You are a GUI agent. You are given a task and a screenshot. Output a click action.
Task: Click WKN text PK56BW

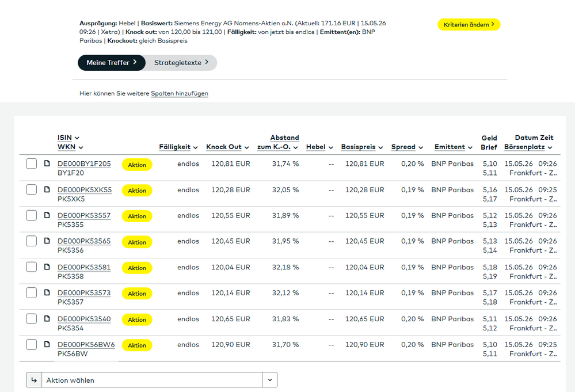73,353
